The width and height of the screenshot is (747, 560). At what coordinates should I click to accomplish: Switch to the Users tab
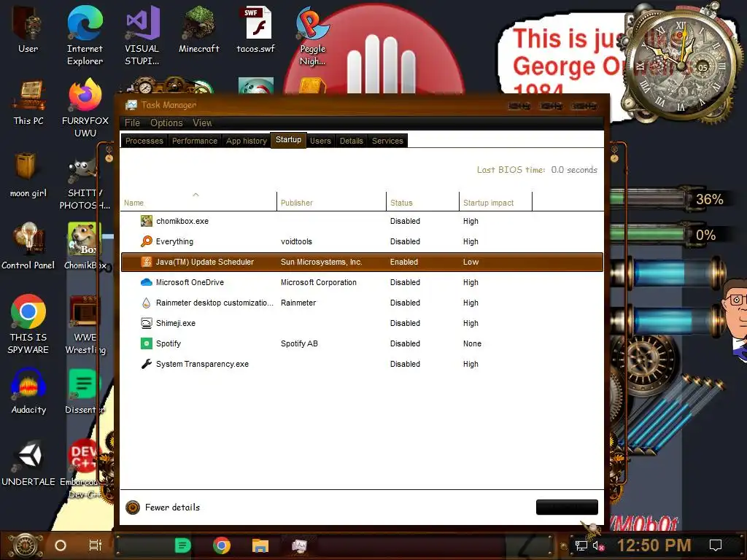point(320,141)
